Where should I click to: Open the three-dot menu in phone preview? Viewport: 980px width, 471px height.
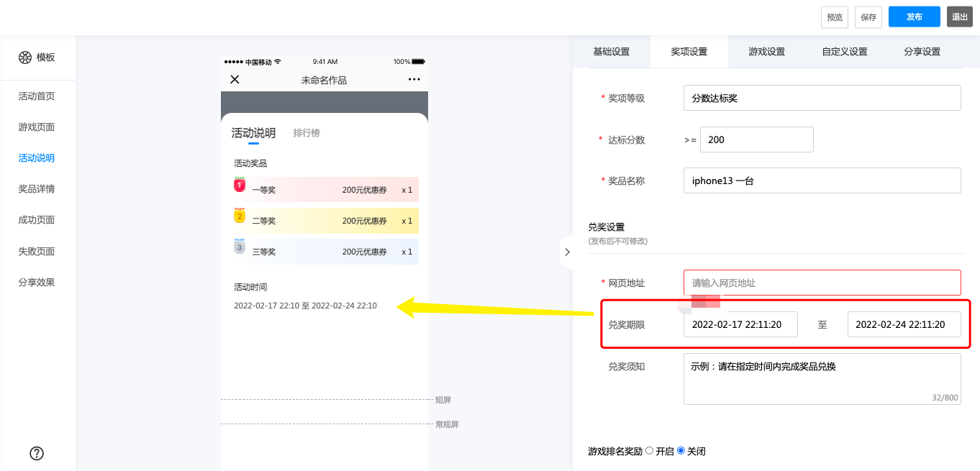[414, 80]
